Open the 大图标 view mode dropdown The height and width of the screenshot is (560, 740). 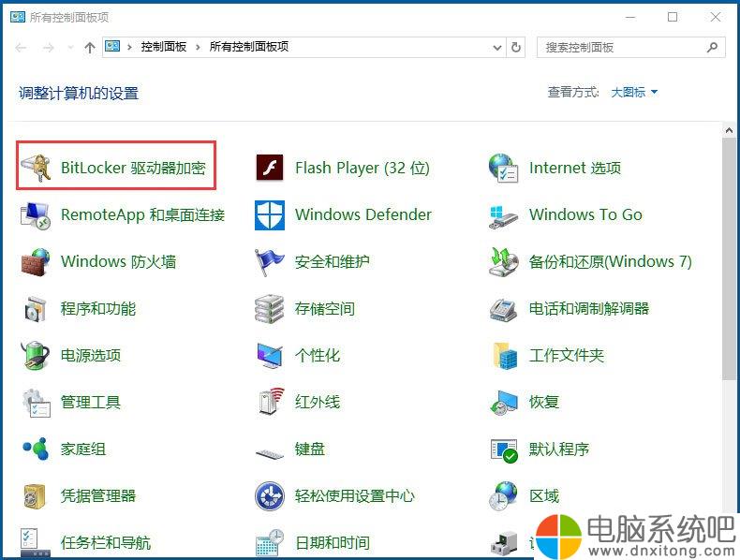coord(634,92)
